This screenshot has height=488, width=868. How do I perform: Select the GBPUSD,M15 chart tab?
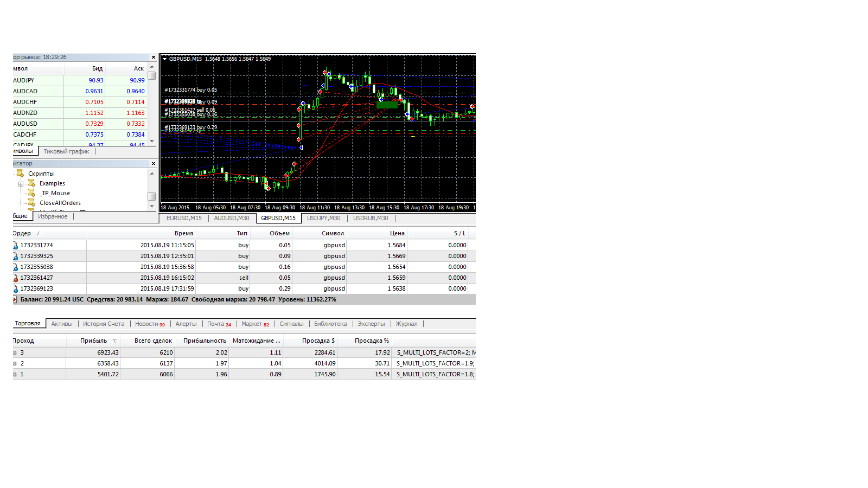tap(278, 218)
